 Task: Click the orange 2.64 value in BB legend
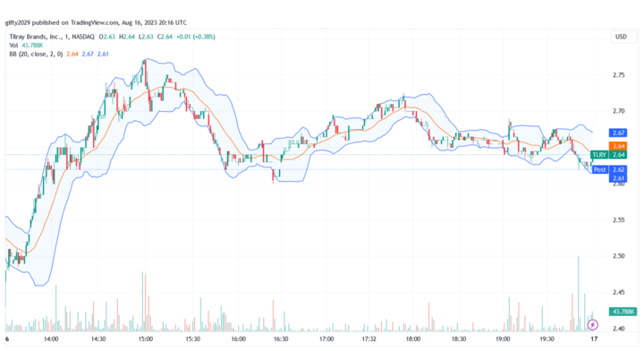pos(72,54)
